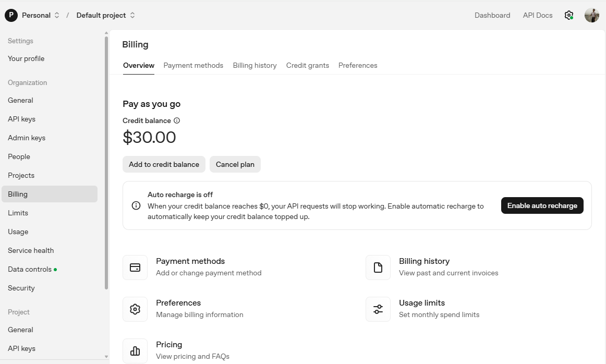Expand the Personal organization switcher

click(x=57, y=15)
